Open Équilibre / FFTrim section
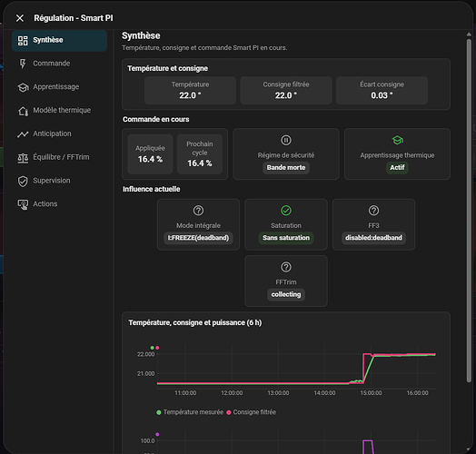Image resolution: width=476 pixels, height=454 pixels. (60, 157)
